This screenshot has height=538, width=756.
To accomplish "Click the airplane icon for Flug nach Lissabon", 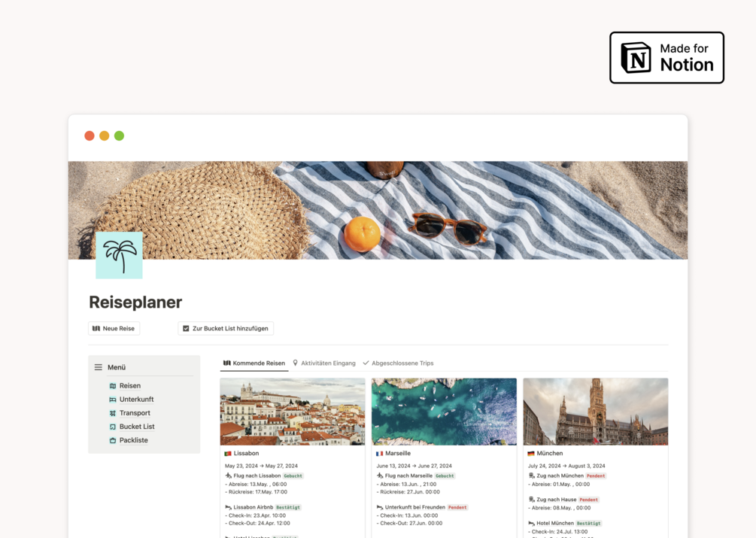I will point(229,476).
